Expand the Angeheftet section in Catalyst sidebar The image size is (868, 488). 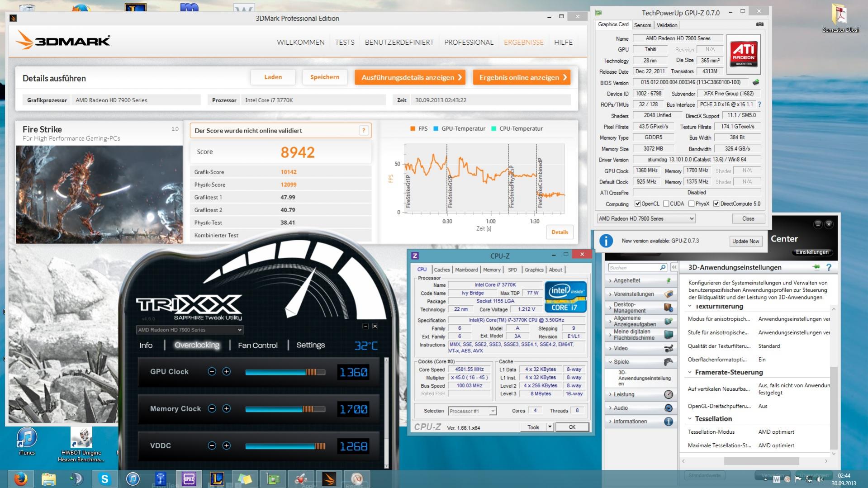click(640, 280)
